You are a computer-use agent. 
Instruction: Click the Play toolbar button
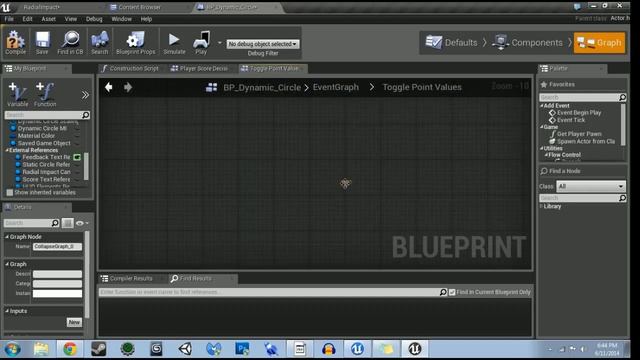[201, 42]
